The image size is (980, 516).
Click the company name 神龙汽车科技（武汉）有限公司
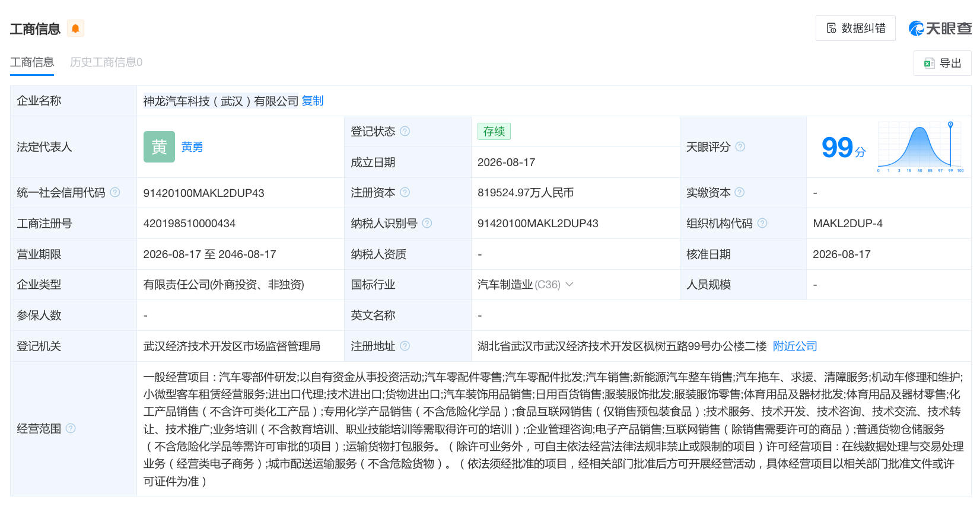pos(221,101)
